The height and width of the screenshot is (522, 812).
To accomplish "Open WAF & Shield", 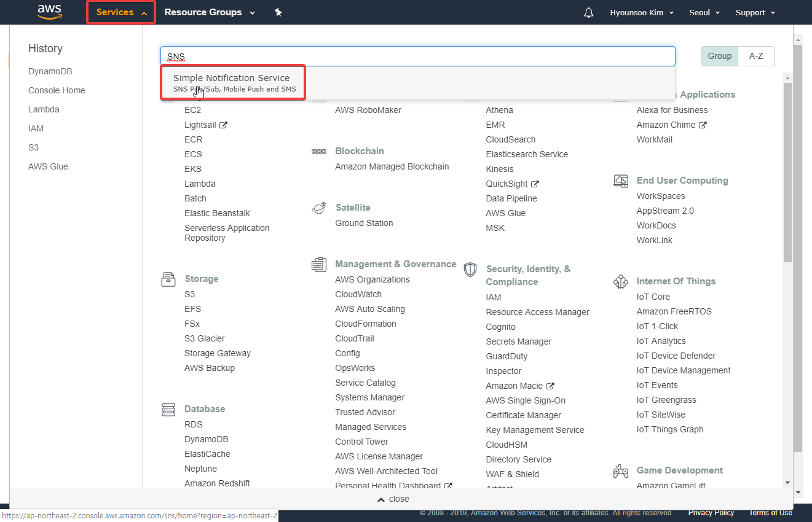I will (513, 474).
